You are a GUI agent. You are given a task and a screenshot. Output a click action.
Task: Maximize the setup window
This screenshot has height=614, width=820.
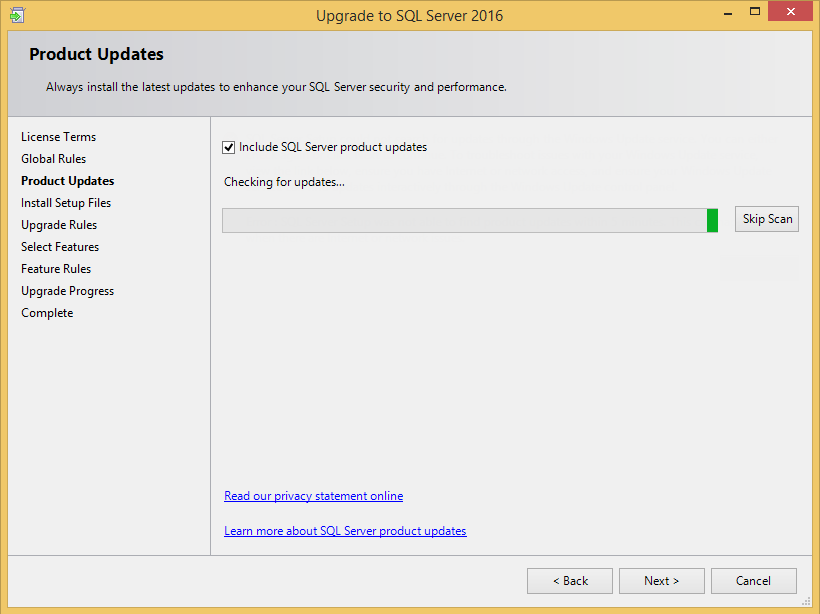(755, 12)
